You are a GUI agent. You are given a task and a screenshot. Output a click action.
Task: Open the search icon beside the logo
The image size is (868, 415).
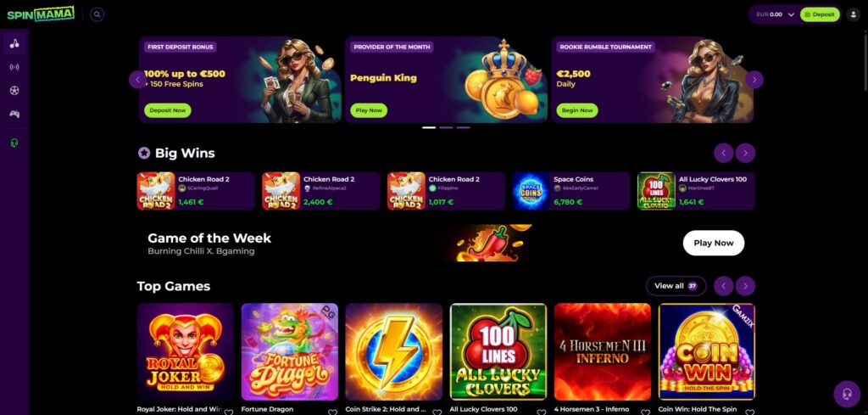tap(97, 14)
